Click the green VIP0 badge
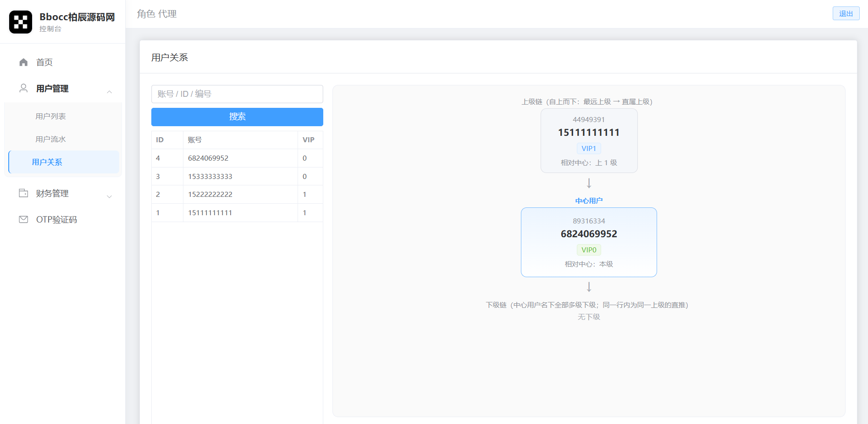Image resolution: width=868 pixels, height=424 pixels. [589, 250]
